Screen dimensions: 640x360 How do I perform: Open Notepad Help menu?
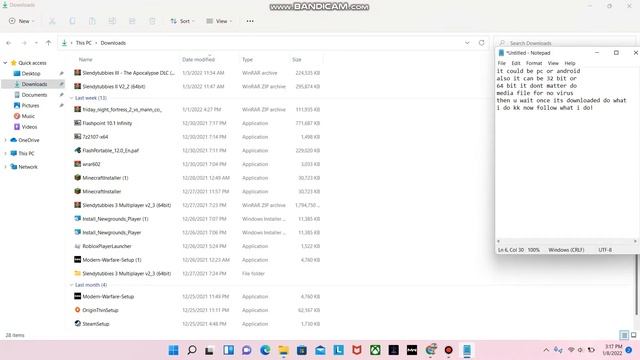click(x=570, y=63)
